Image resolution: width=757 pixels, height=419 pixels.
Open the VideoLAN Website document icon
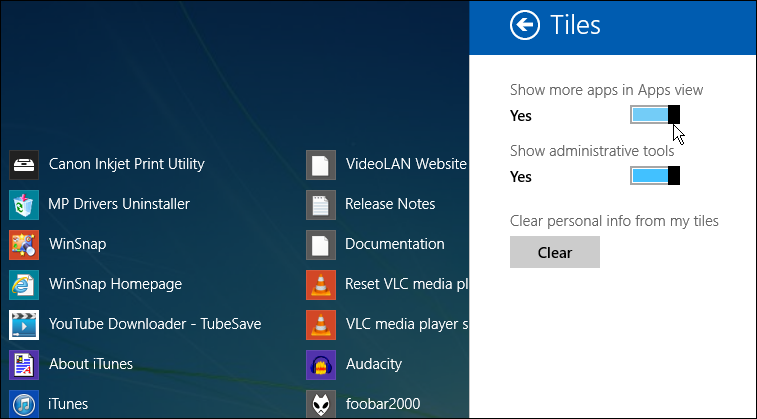tap(321, 165)
